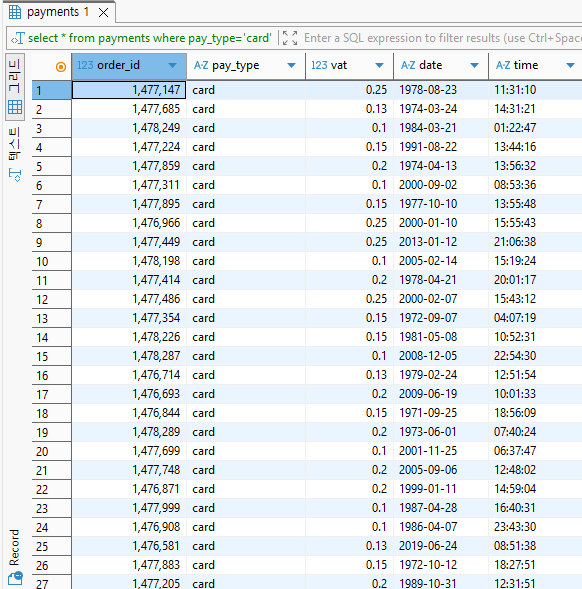The image size is (582, 589).
Task: Select time cell 11:31:10
Action: click(535, 90)
